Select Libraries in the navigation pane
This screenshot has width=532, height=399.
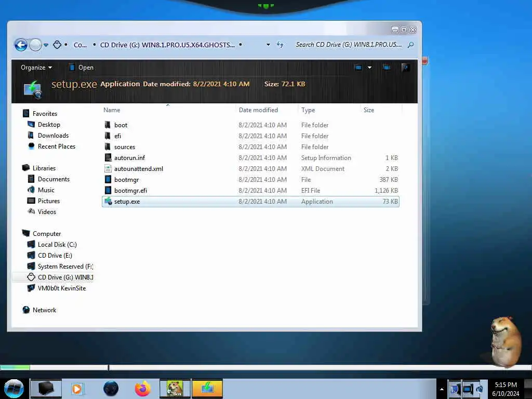[x=44, y=168]
